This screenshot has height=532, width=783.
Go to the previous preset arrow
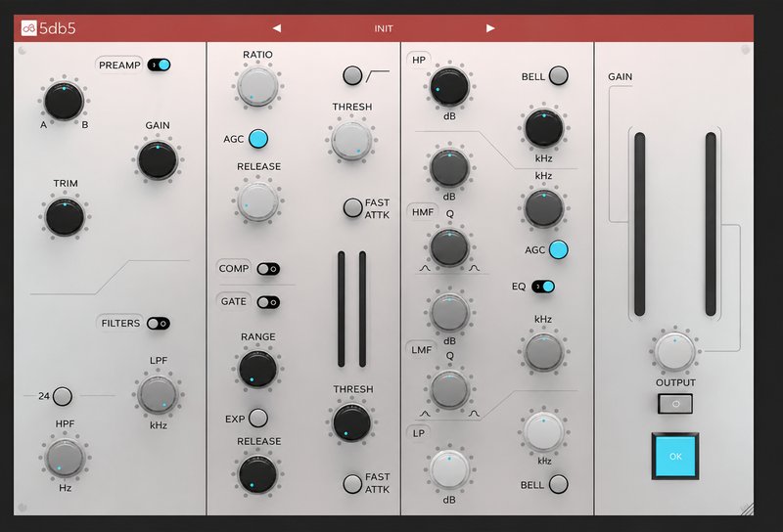[x=277, y=28]
